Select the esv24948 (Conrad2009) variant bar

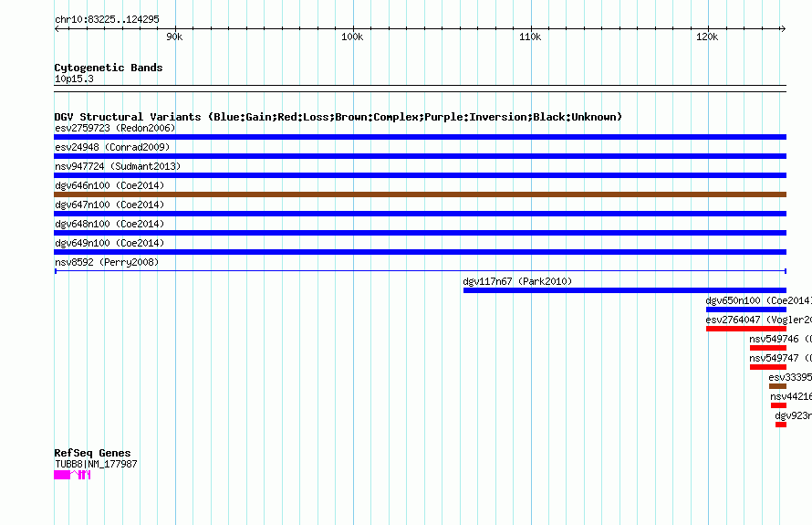(x=420, y=156)
